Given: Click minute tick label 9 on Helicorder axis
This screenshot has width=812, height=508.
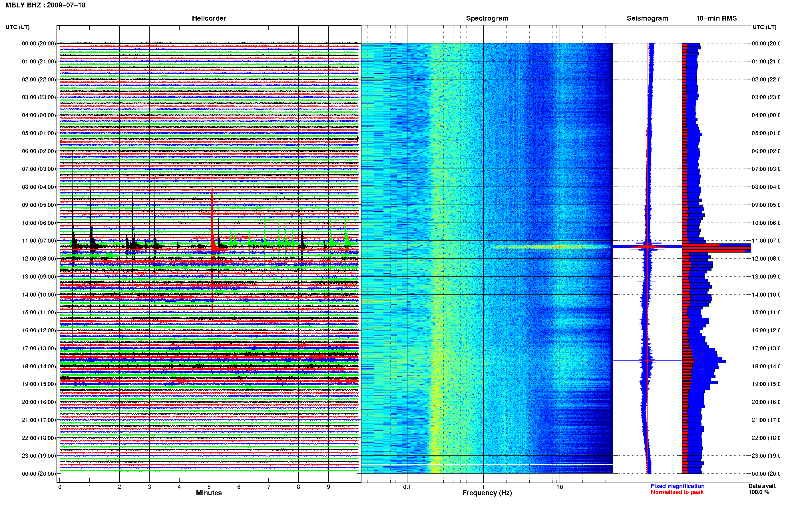Looking at the screenshot, I should click(328, 487).
